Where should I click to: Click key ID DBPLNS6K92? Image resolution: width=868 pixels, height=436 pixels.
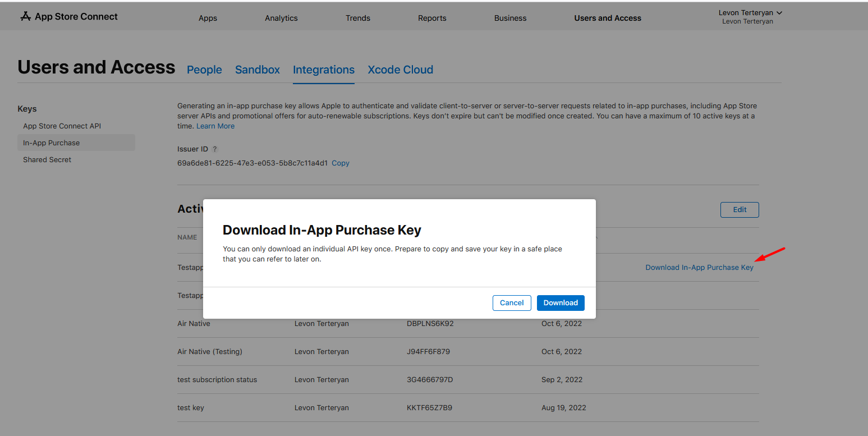point(430,324)
